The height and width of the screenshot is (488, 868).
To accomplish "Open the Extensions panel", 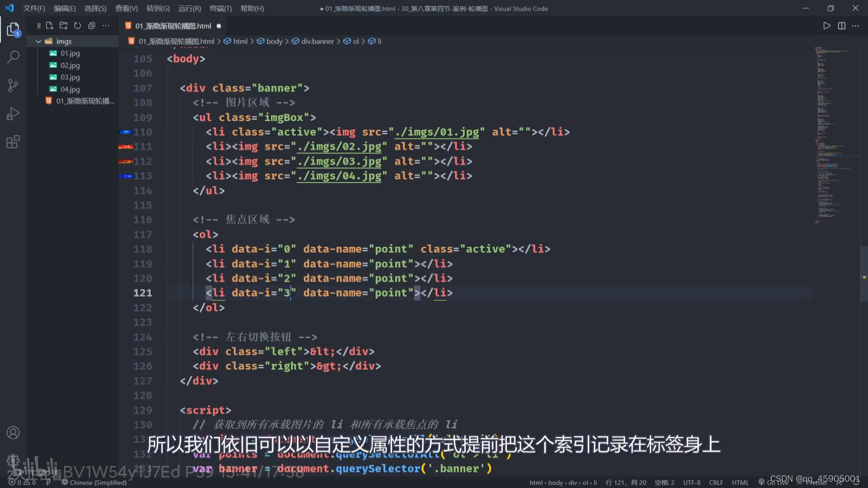I will click(13, 141).
